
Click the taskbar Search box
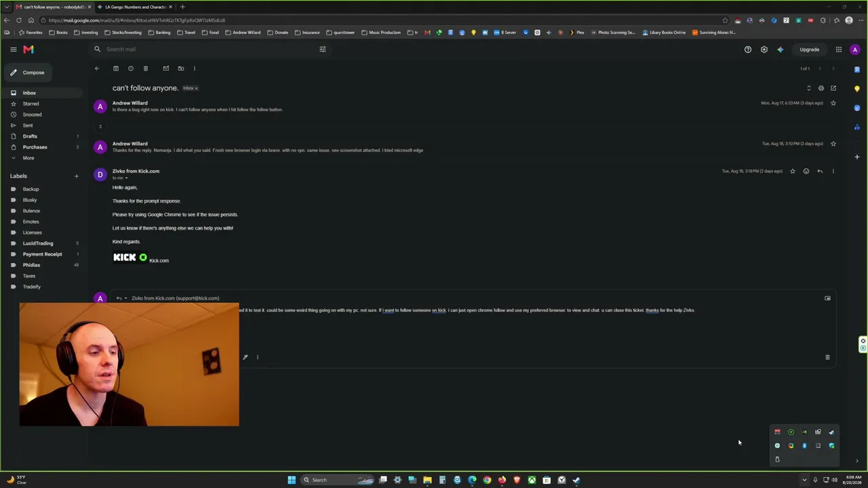pyautogui.click(x=337, y=480)
